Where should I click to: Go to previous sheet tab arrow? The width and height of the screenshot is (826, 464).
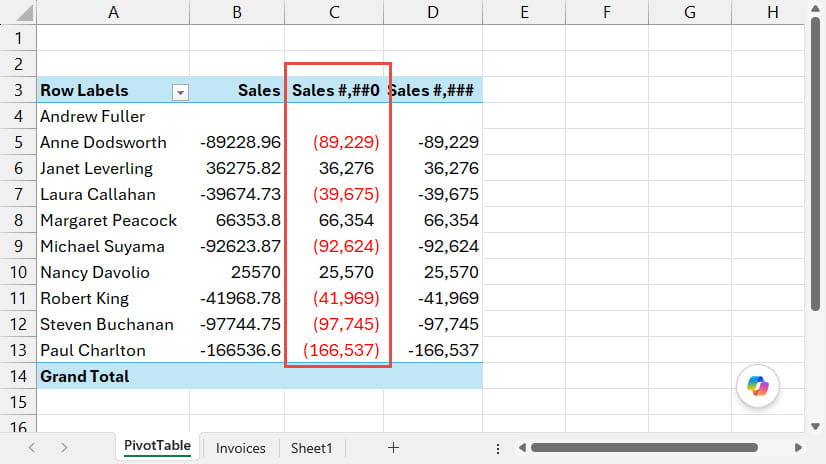tap(32, 448)
